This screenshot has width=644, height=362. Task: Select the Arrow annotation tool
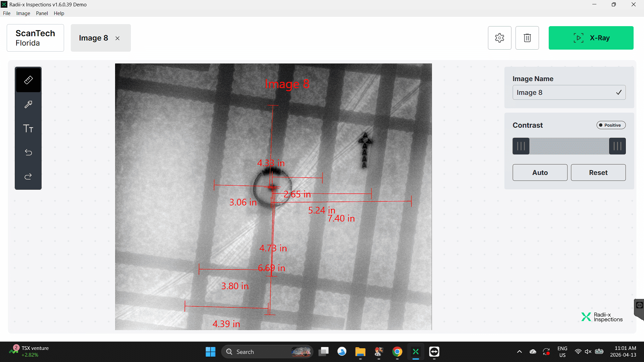(28, 104)
